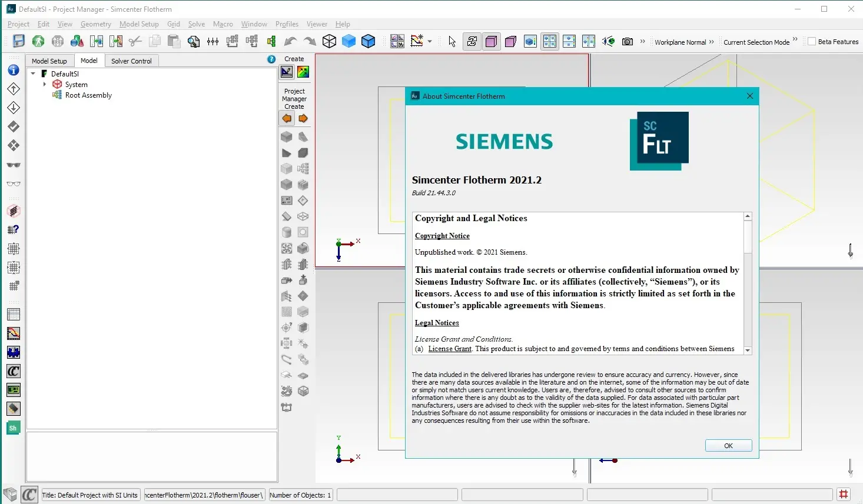Click the green Sh icon in sidebar
The height and width of the screenshot is (504, 863).
point(14,428)
